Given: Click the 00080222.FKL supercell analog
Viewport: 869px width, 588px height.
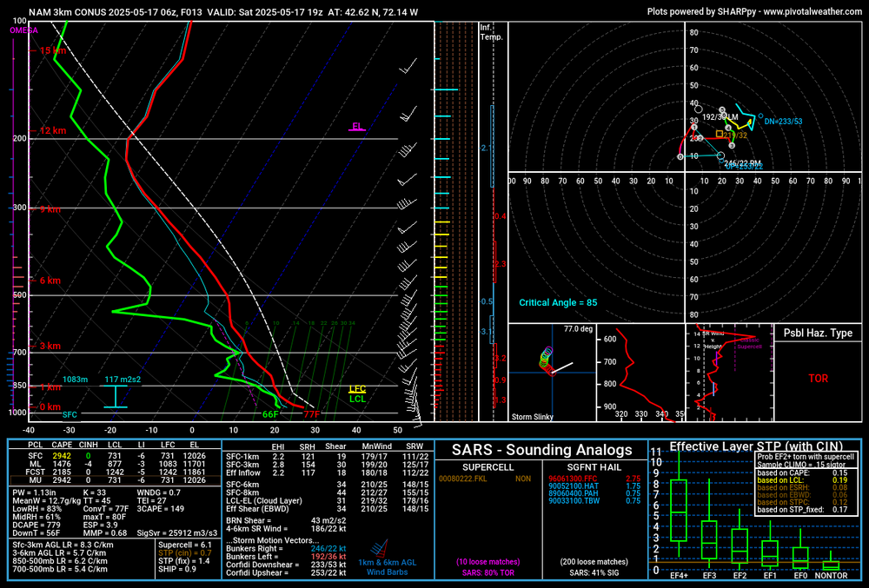Looking at the screenshot, I should click(x=463, y=479).
